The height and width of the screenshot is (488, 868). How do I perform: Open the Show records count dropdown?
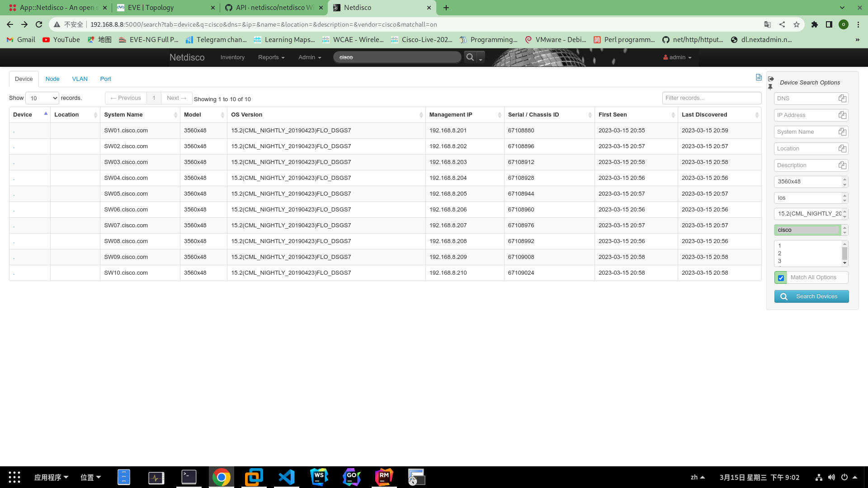pyautogui.click(x=42, y=98)
